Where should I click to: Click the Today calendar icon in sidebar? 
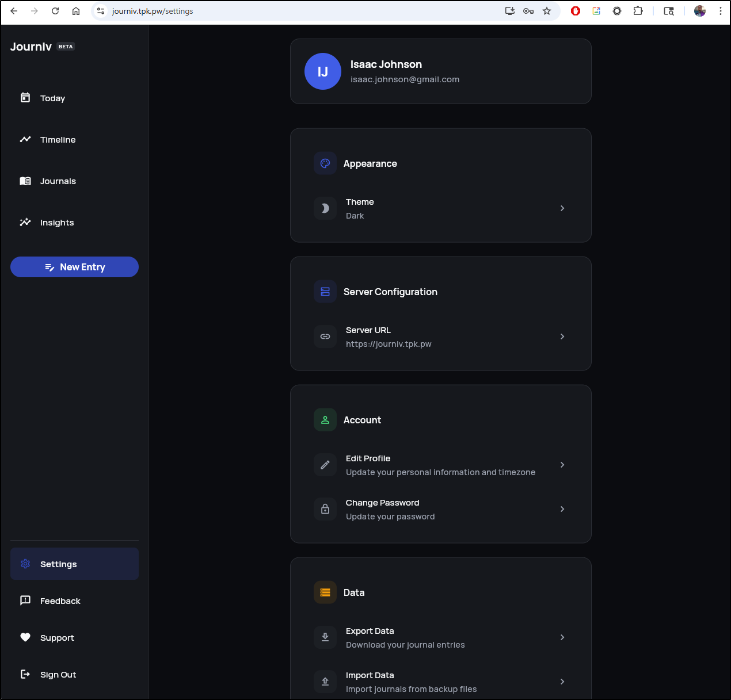click(x=25, y=98)
